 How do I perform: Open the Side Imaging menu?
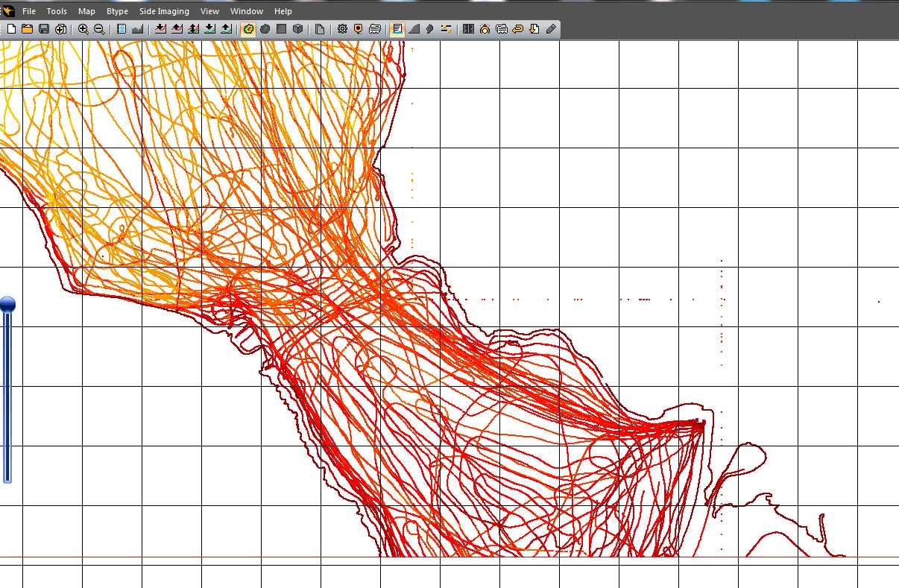point(164,11)
